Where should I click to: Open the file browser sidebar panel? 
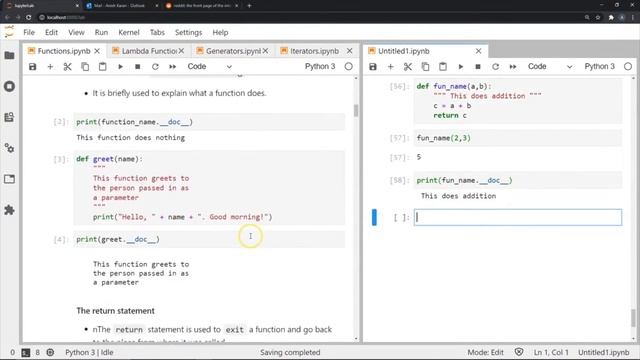point(9,56)
